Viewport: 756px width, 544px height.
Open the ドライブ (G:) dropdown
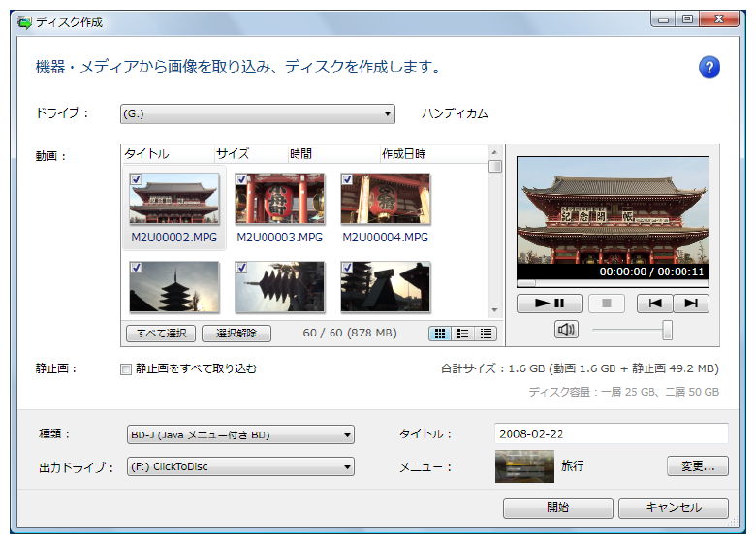(x=257, y=114)
